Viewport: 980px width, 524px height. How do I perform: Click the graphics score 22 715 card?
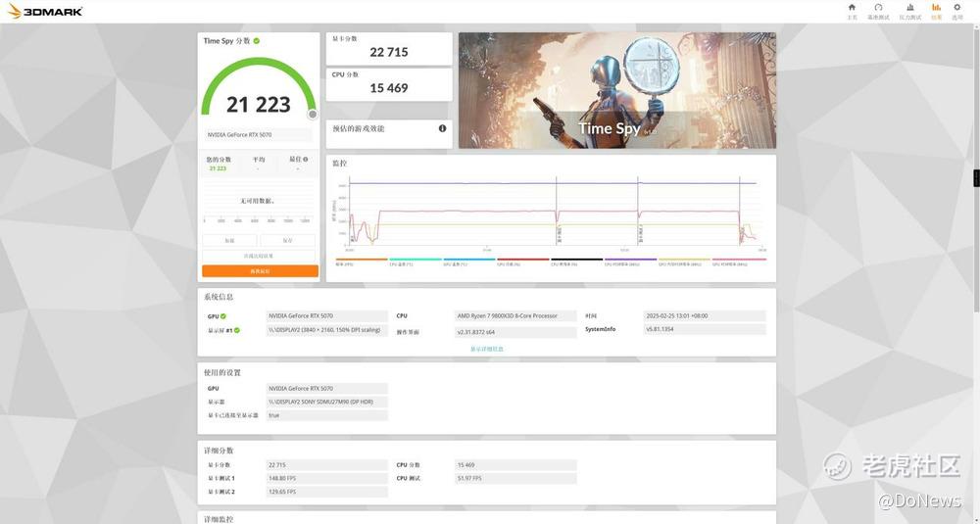click(389, 49)
